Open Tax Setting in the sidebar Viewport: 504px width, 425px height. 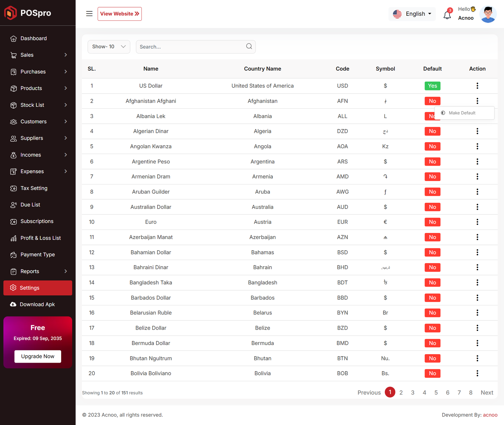(x=34, y=188)
